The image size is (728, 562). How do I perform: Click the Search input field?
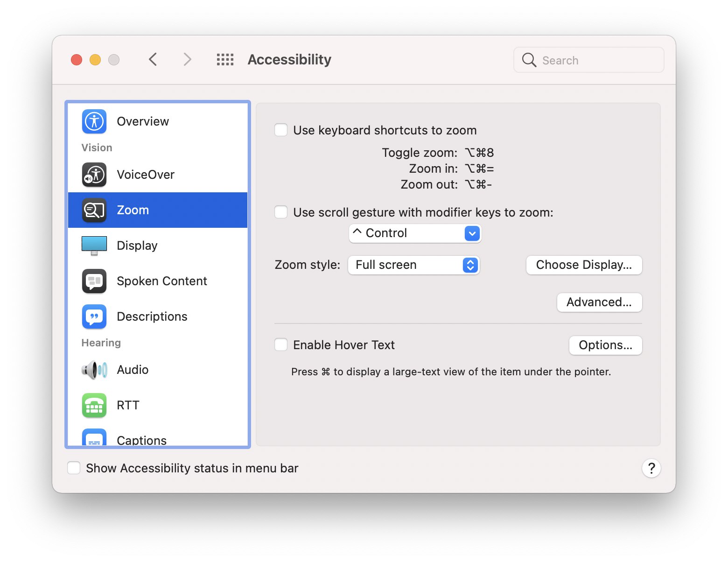588,60
